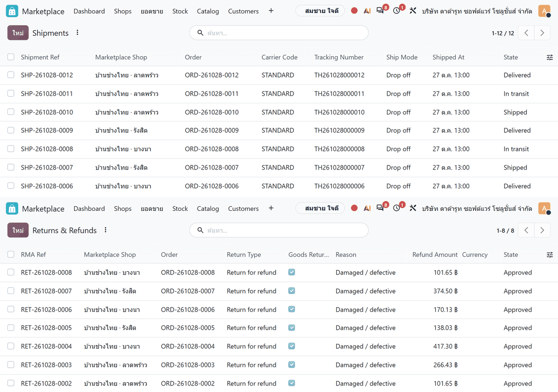558x392 pixels.
Task: Open the AI assistant icon in Returns & Refunds window
Action: click(367, 209)
